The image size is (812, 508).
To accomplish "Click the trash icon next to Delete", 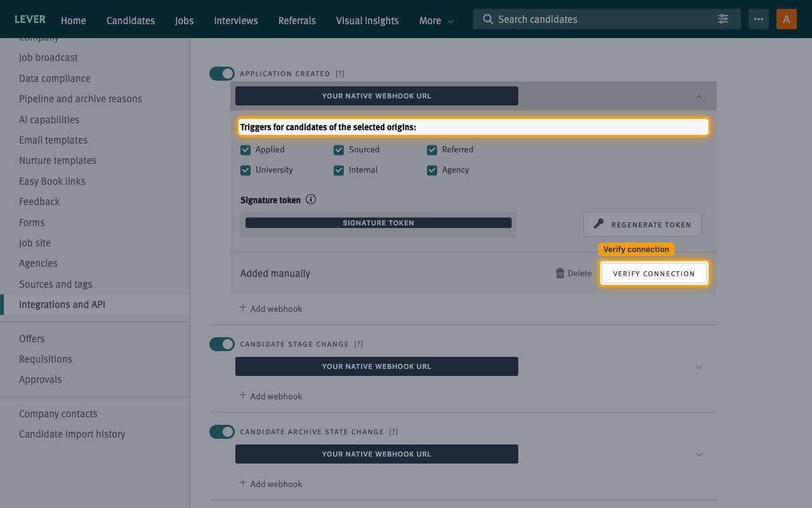I will point(560,273).
